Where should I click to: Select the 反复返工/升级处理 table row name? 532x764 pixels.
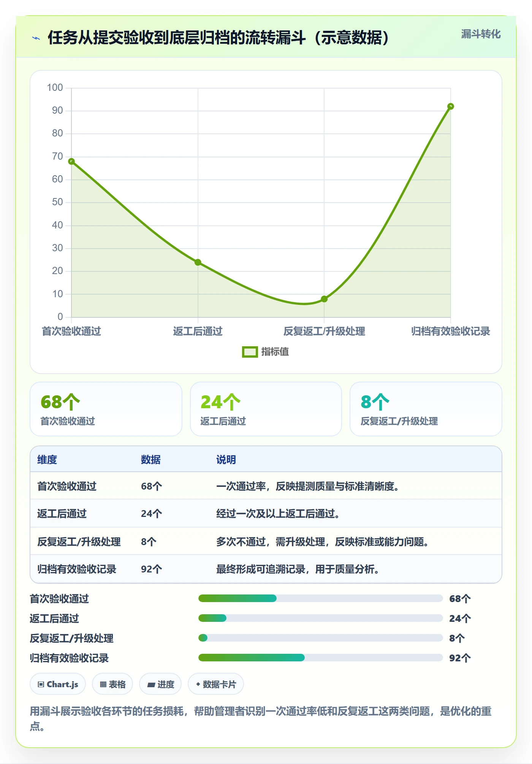[x=79, y=542]
